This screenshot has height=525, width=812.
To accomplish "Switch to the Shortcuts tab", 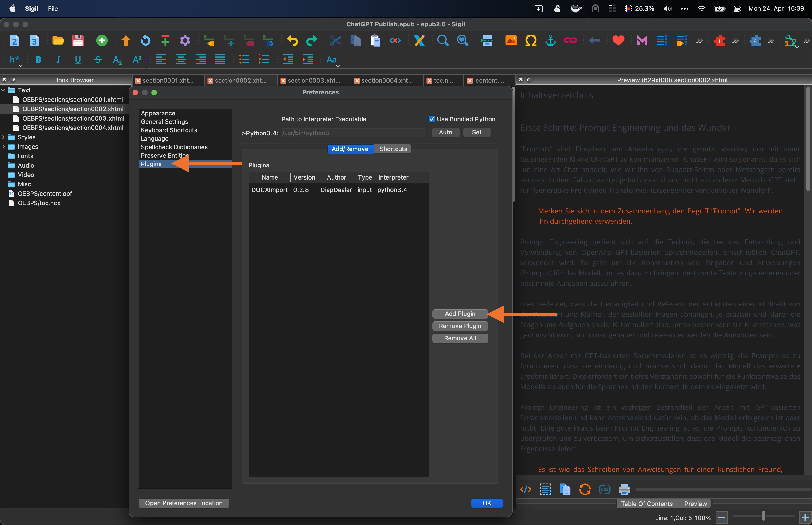I will coord(393,149).
